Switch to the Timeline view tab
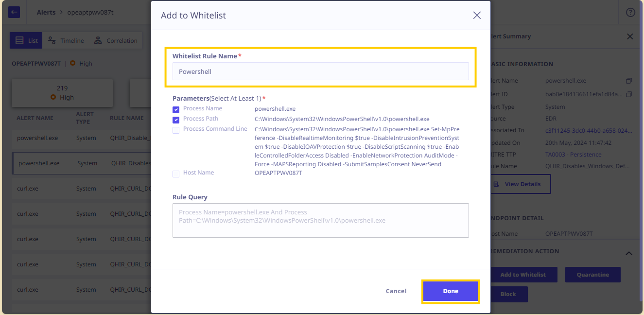This screenshot has width=644, height=315. click(x=66, y=40)
